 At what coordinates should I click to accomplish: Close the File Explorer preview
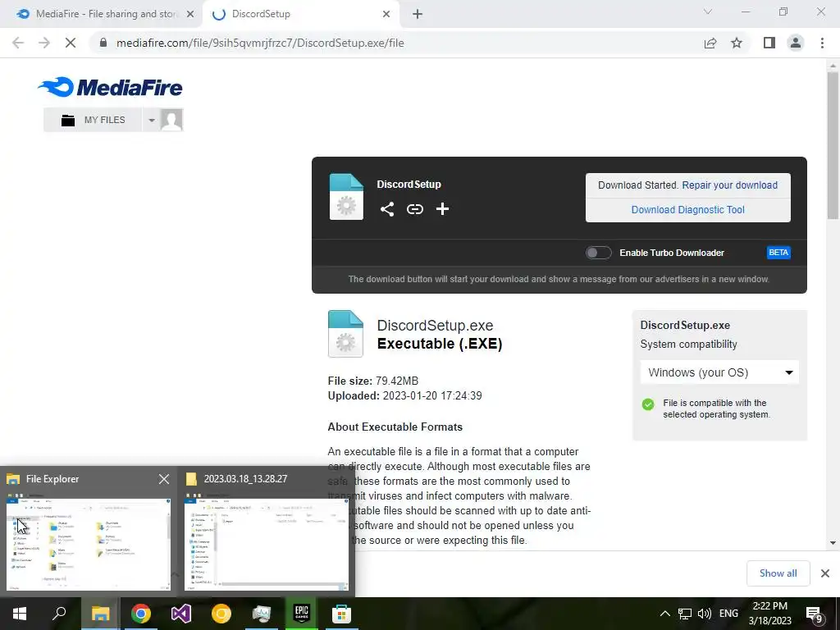coord(164,479)
